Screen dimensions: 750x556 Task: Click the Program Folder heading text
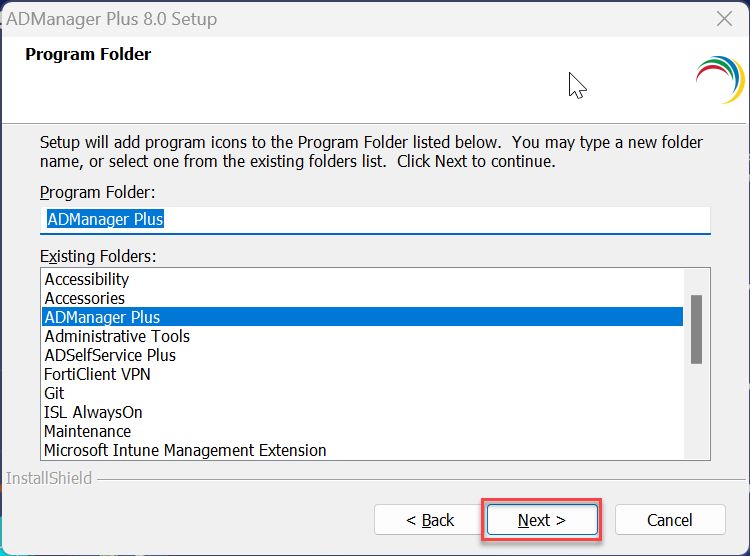(88, 54)
